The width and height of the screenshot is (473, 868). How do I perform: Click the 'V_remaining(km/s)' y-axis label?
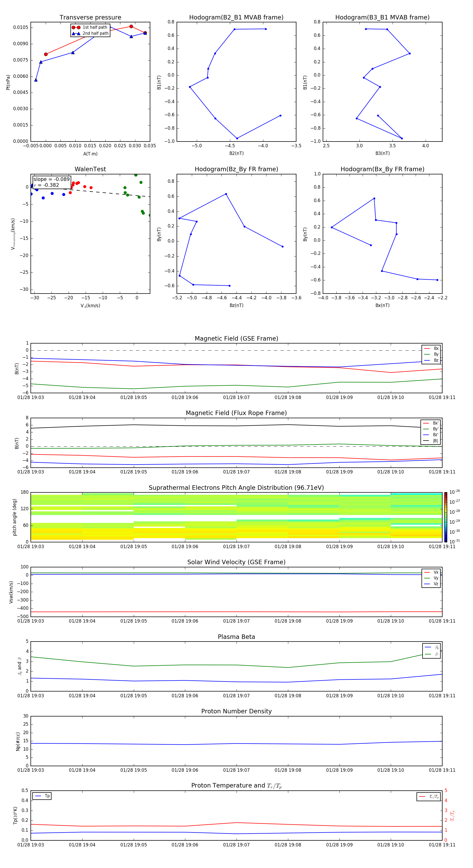pyautogui.click(x=13, y=234)
